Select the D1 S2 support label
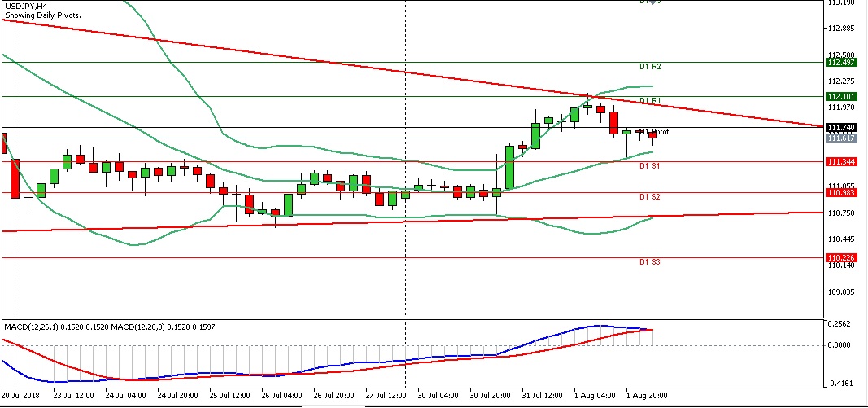The image size is (868, 408). click(x=650, y=197)
